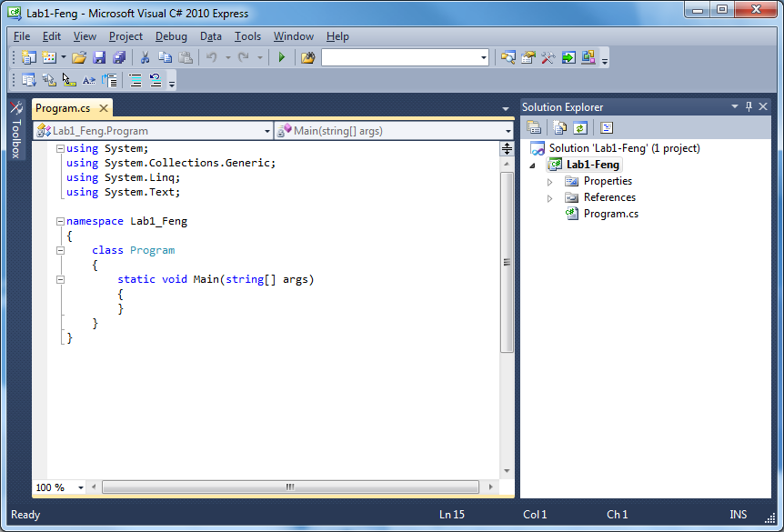Refresh the Solution Explorer tree
This screenshot has height=532, width=784.
coord(579,128)
